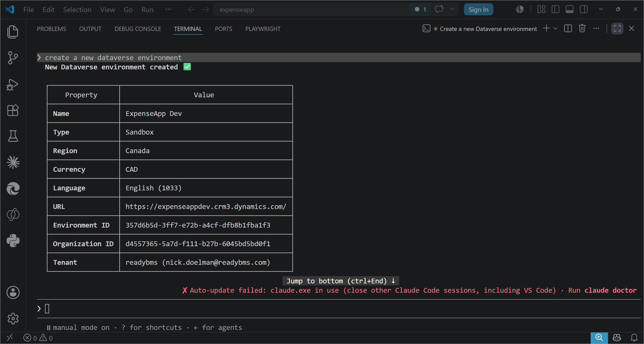Image resolution: width=644 pixels, height=344 pixels.
Task: Create a new terminal with plus
Action: (546, 28)
